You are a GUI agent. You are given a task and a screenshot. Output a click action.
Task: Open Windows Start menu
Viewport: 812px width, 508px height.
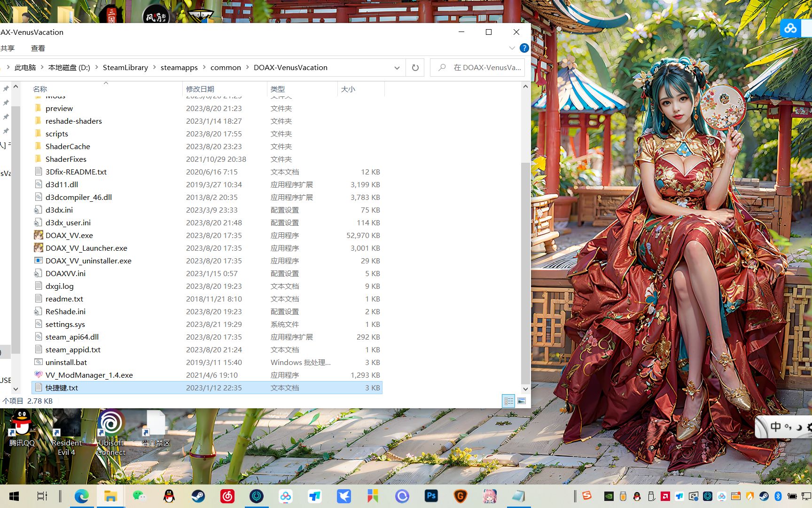click(14, 496)
